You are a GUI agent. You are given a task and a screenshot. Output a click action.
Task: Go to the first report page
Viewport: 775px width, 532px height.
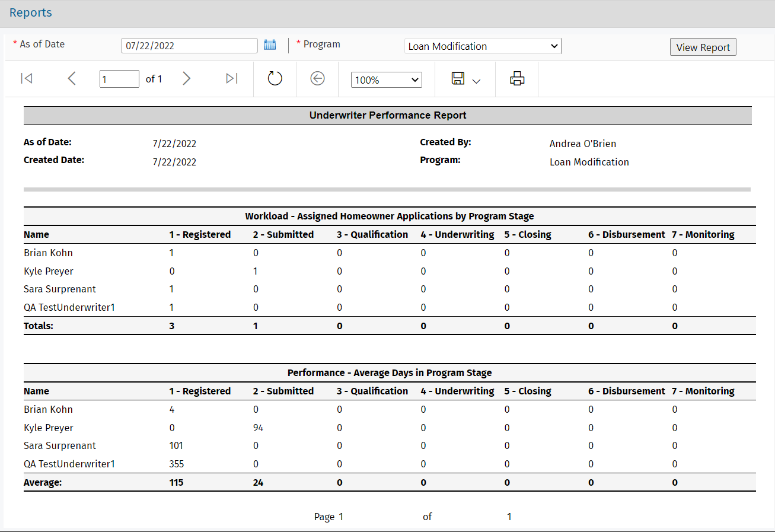(26, 79)
